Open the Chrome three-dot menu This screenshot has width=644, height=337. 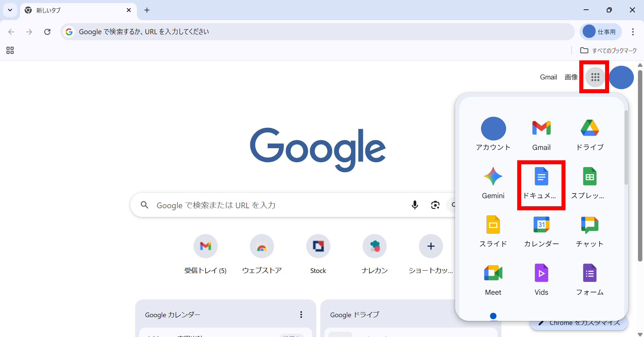pyautogui.click(x=633, y=32)
